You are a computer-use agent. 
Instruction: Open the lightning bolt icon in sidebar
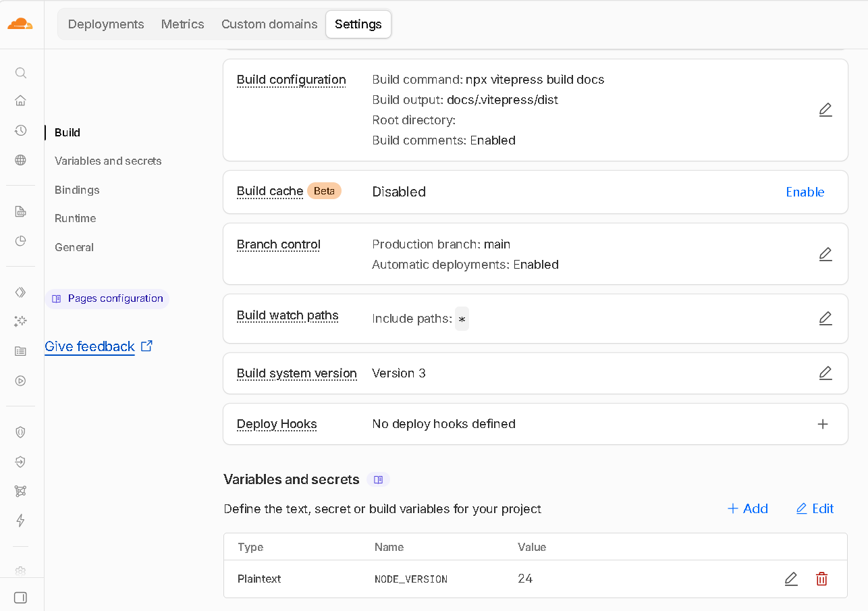click(x=21, y=520)
